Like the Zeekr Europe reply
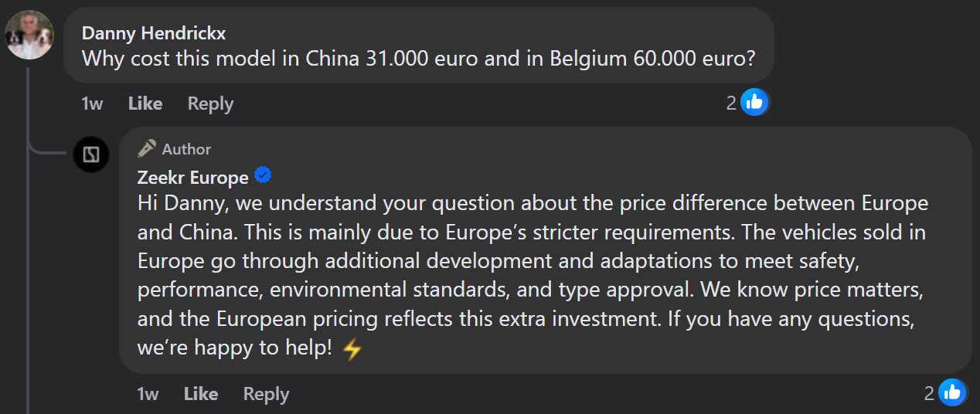The height and width of the screenshot is (414, 980). tap(201, 394)
